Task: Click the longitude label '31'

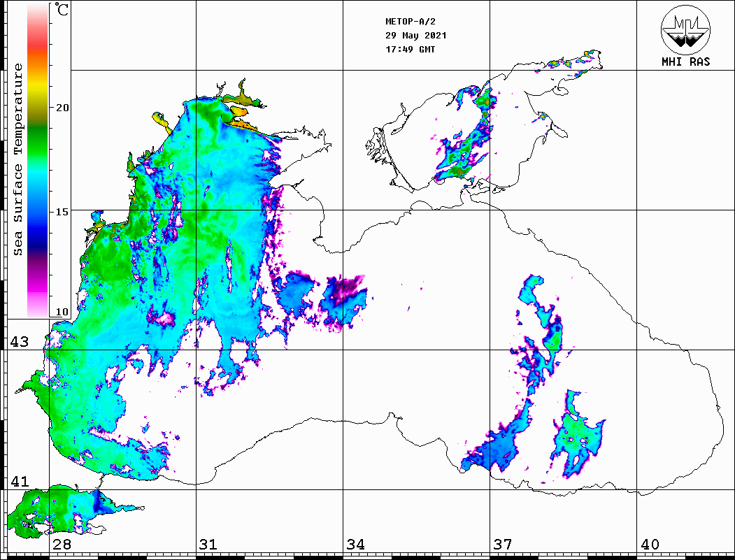Action: pos(208,545)
